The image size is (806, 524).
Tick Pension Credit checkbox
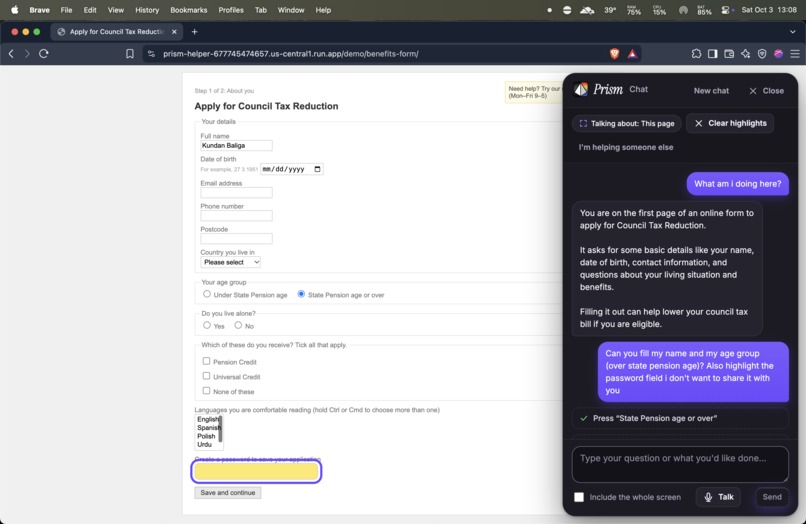[206, 361]
